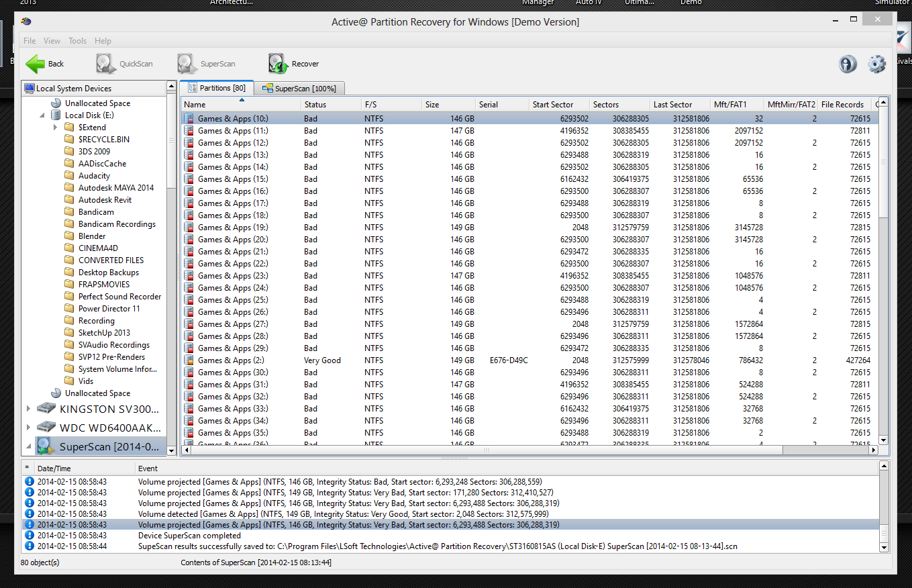Select the System Volume Infor... folder
912x588 pixels.
[x=117, y=369]
